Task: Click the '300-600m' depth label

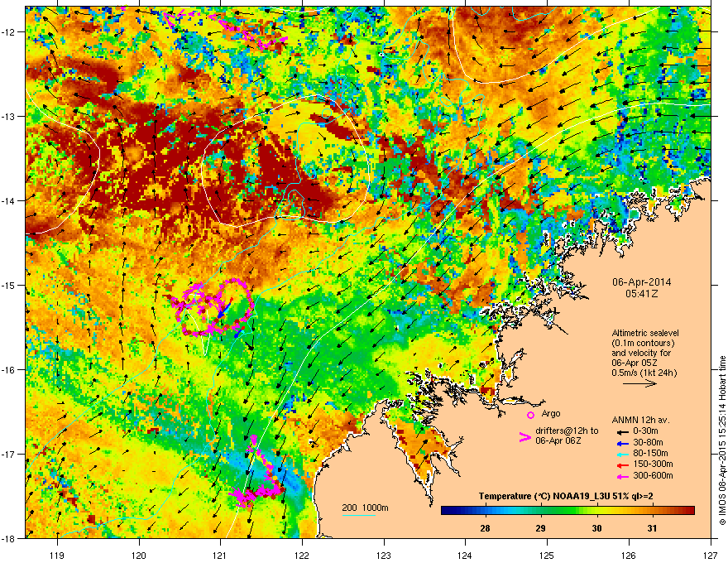Action: (x=653, y=475)
